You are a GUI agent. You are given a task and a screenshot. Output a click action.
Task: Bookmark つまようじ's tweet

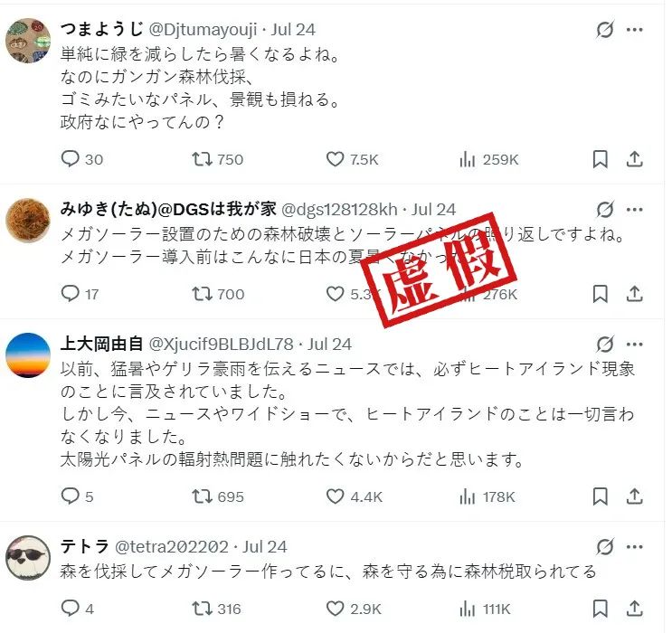tap(600, 159)
